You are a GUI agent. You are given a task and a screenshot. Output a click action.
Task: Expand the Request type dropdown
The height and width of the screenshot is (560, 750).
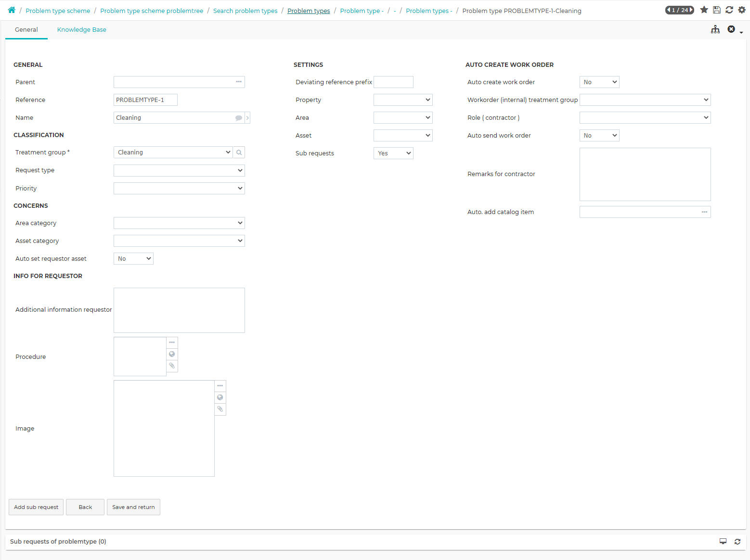(x=179, y=170)
